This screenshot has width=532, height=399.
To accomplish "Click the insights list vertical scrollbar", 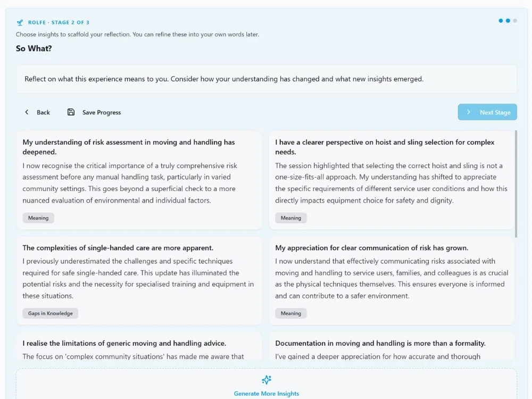I will 516,184.
